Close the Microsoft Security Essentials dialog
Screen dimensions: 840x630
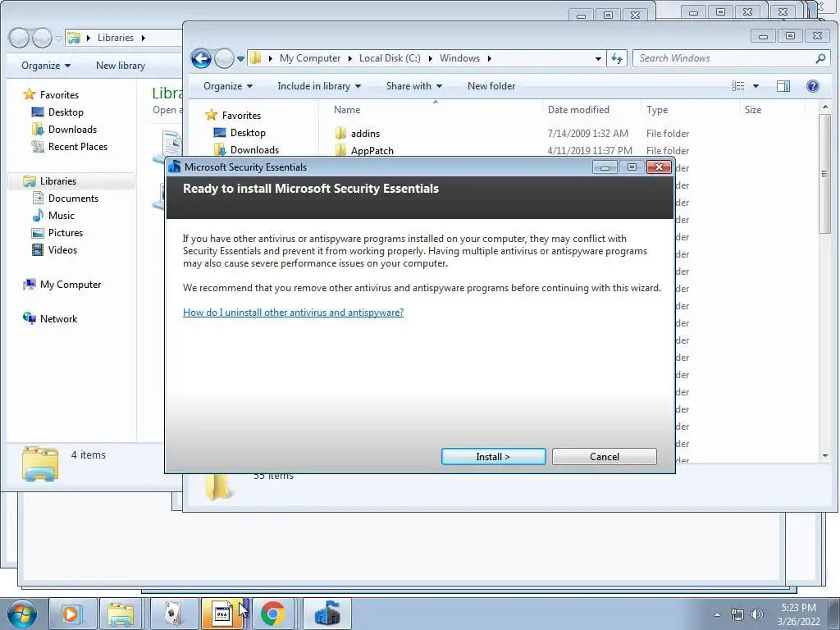pyautogui.click(x=659, y=167)
